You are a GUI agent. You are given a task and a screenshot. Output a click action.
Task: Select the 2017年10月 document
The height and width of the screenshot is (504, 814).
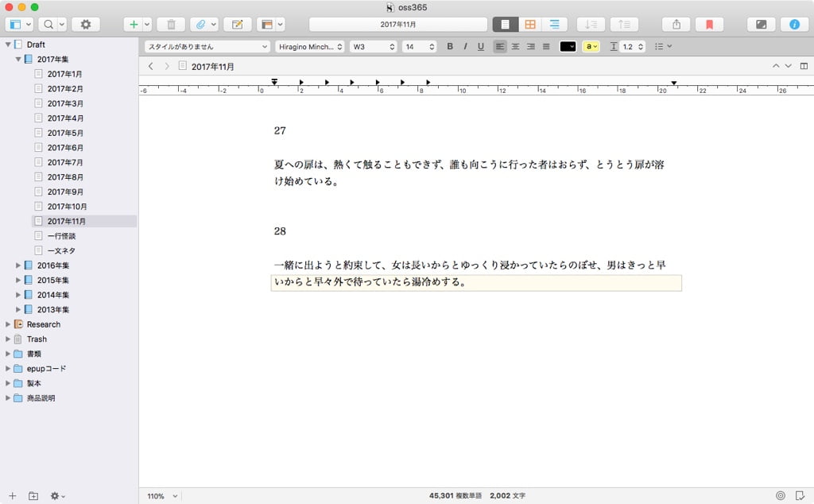(67, 206)
